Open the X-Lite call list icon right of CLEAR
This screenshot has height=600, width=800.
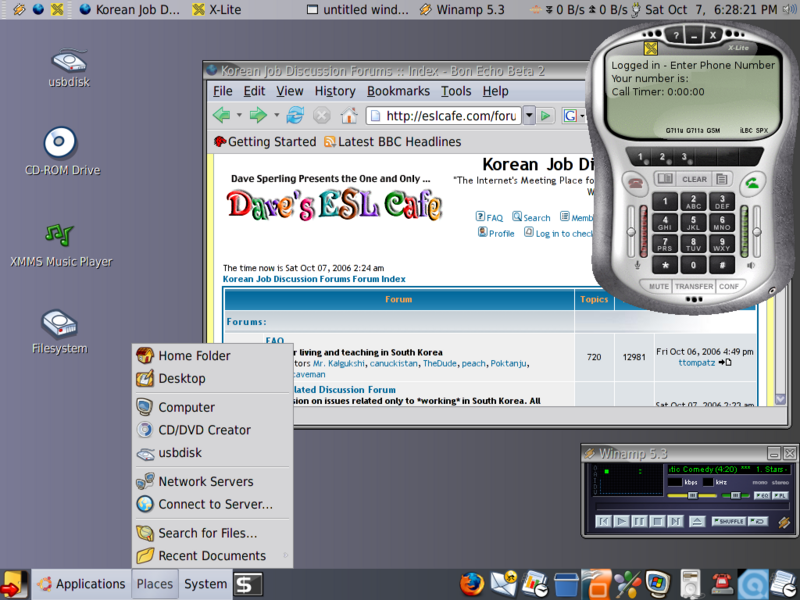click(x=722, y=179)
